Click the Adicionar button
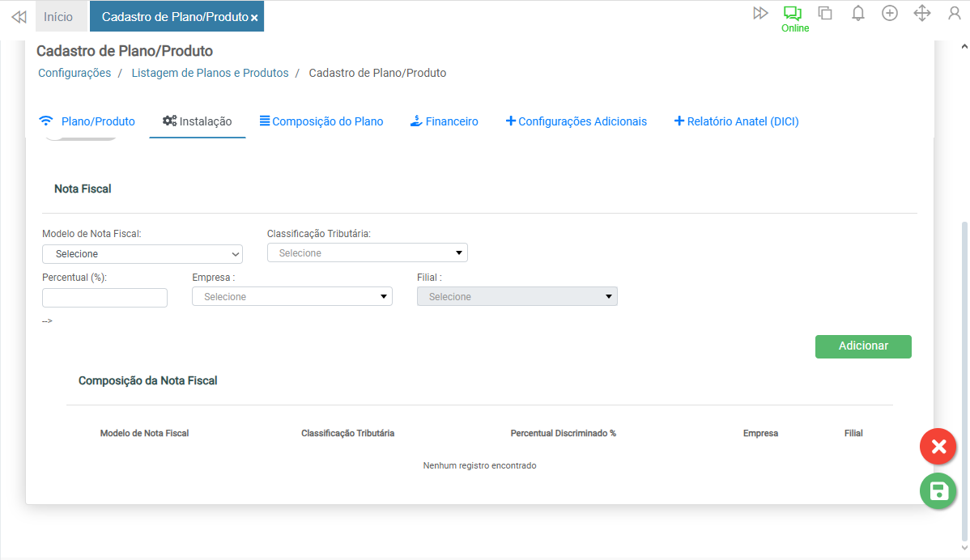970x560 pixels. 863,346
